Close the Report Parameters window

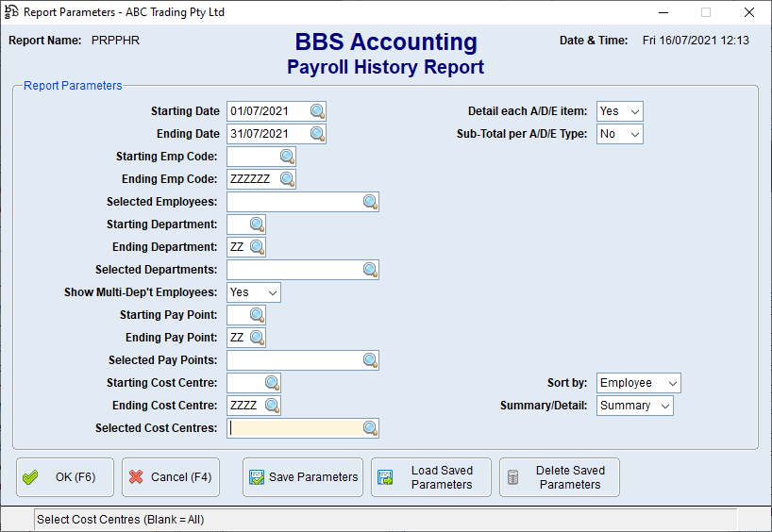pos(748,12)
